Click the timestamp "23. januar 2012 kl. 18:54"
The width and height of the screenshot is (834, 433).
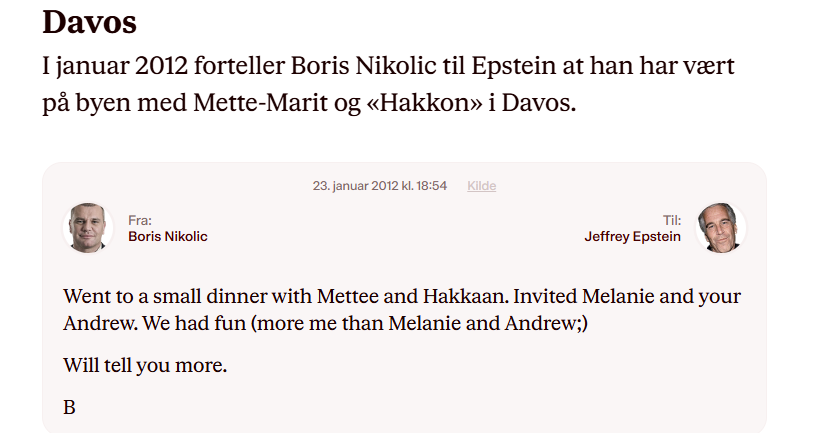pyautogui.click(x=379, y=186)
